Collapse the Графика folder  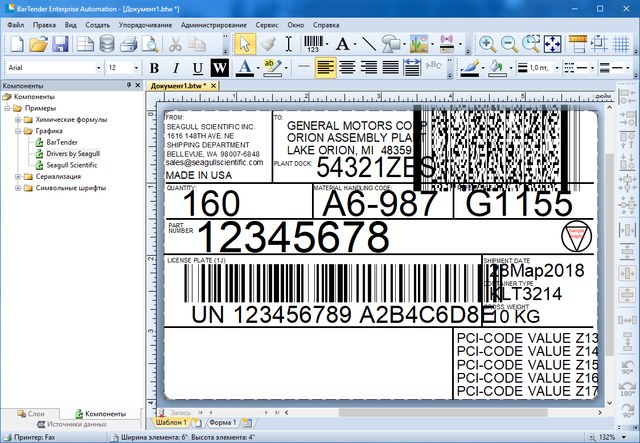click(18, 131)
